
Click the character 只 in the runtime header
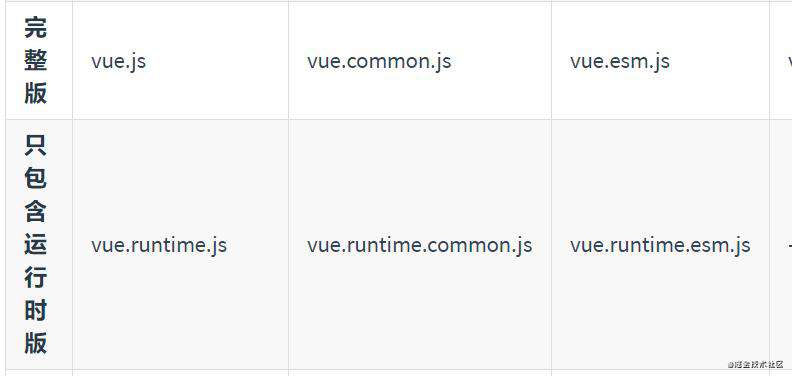(35, 145)
